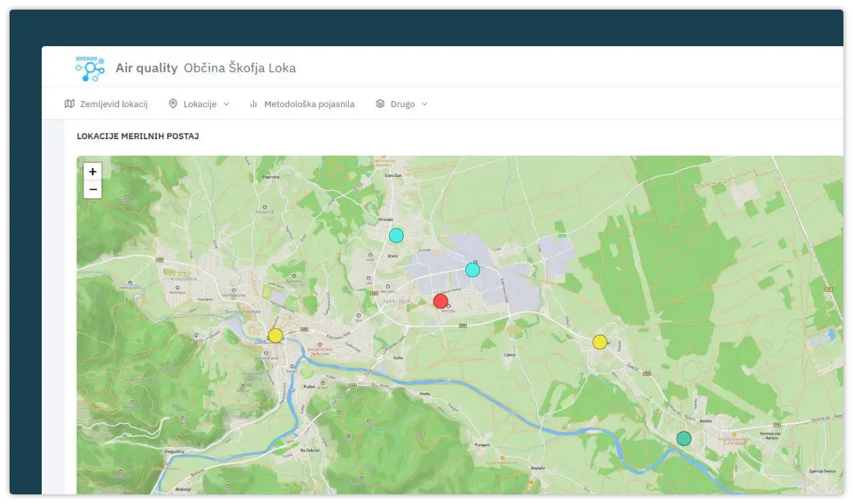Zoom out on the map
The height and width of the screenshot is (504, 853).
(93, 190)
